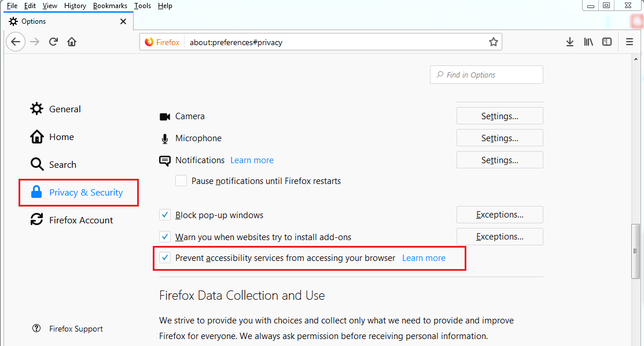Open Camera Settings button
Image resolution: width=644 pixels, height=346 pixels.
499,116
